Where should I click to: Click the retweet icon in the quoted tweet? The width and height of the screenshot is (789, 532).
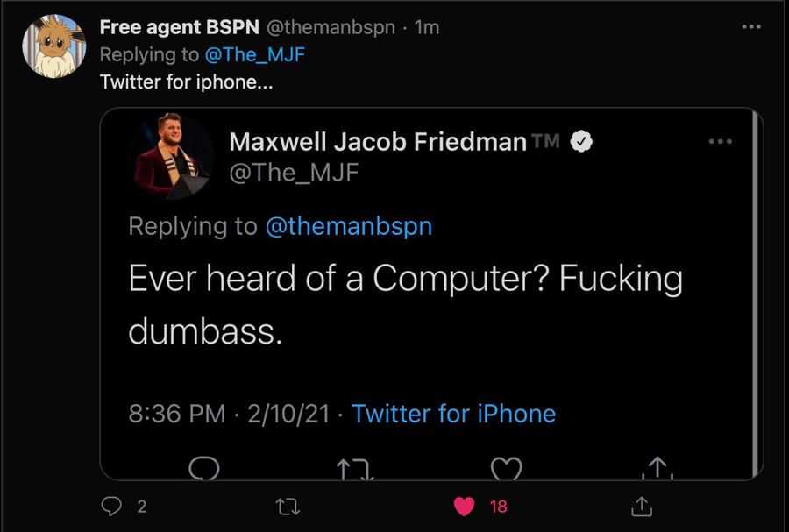[356, 470]
